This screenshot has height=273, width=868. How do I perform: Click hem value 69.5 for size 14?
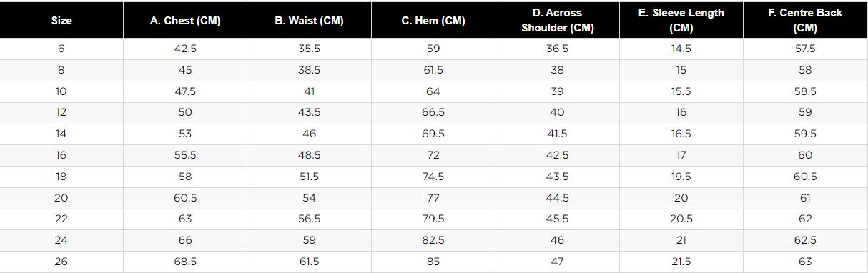433,134
